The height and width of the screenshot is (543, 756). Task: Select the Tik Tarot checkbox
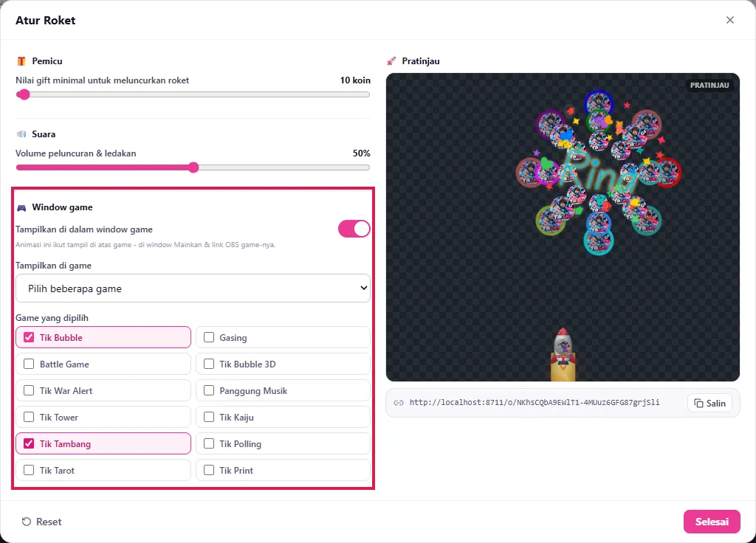point(29,470)
